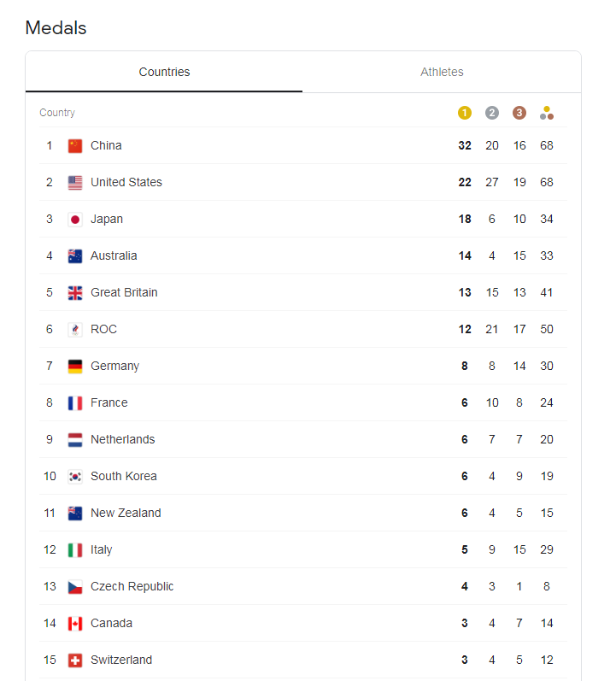Screen dimensions: 616x681
Task: Open the Great Britain entry
Action: pos(303,292)
